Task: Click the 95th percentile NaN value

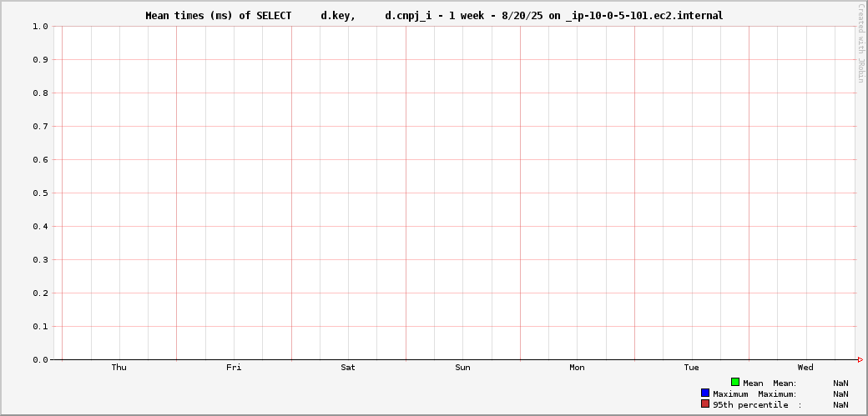Action: point(841,405)
